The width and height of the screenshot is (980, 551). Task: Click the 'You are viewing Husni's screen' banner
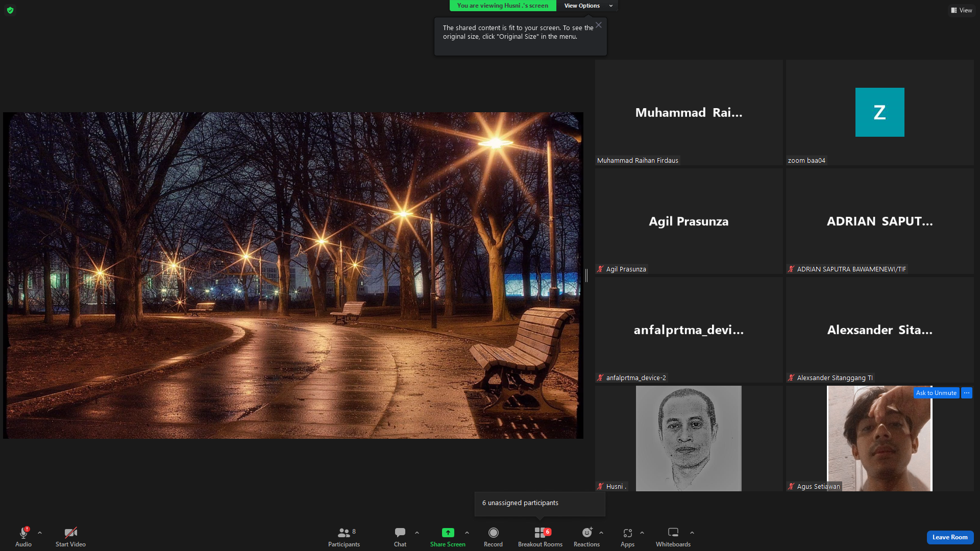[503, 6]
